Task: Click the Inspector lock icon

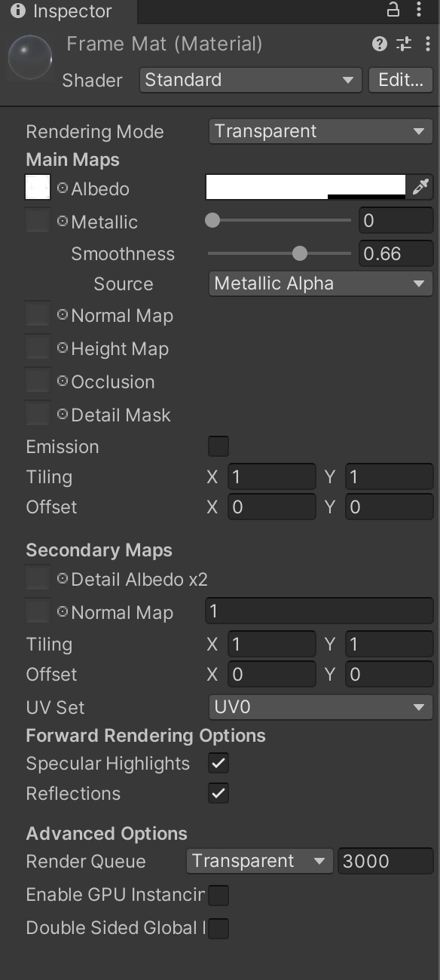Action: (x=393, y=10)
